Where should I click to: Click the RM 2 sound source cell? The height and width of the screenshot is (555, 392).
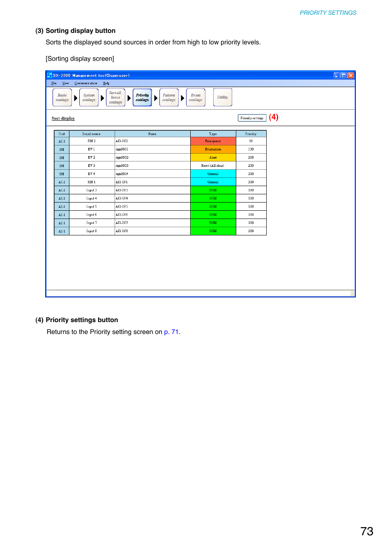[92, 141]
